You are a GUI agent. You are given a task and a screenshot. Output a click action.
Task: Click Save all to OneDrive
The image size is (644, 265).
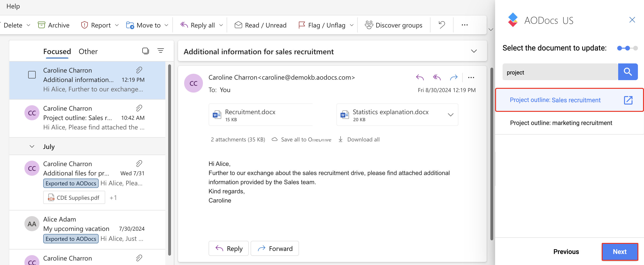click(x=301, y=140)
